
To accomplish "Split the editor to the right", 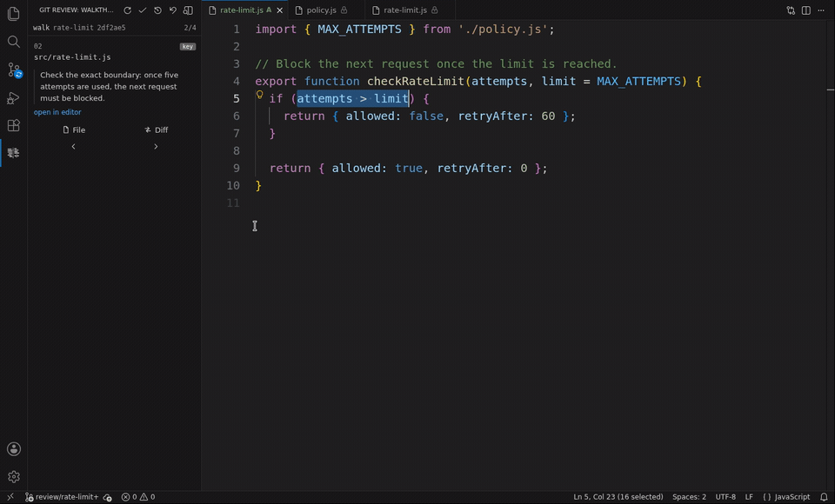I will (806, 10).
